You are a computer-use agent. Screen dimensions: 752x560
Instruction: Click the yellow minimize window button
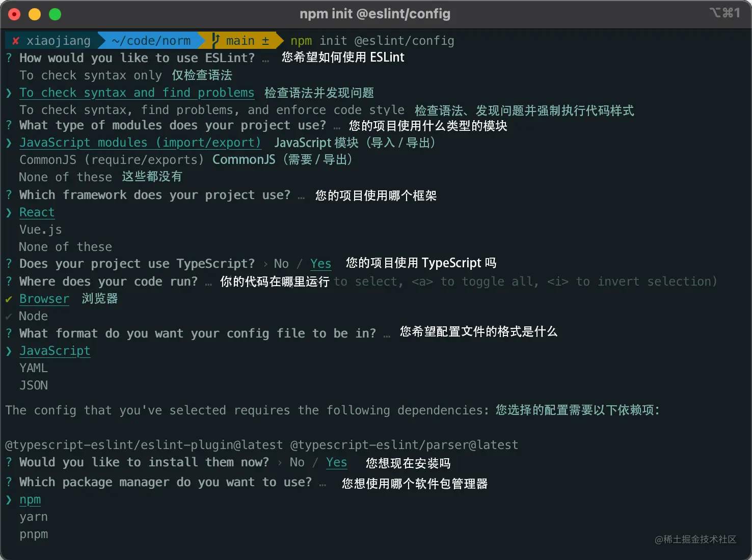tap(35, 14)
